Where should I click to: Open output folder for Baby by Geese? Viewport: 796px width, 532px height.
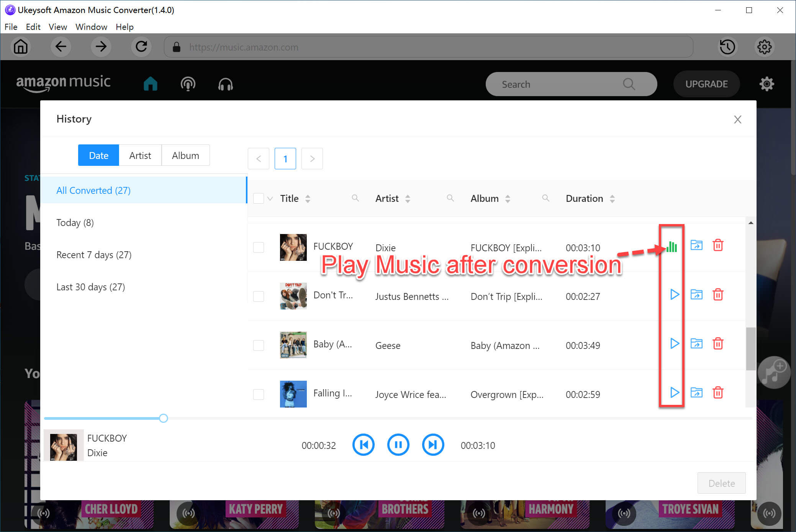pos(696,344)
